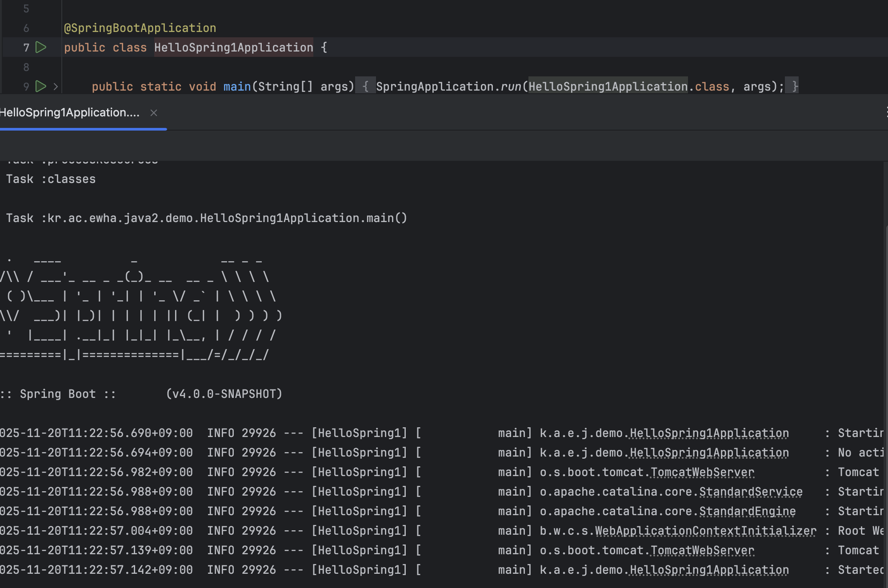Open the StandardEngine class link

click(747, 511)
